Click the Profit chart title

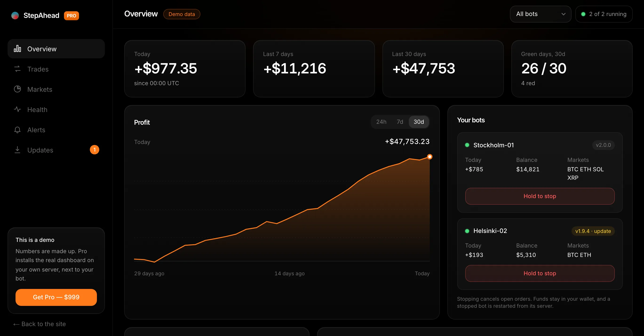tap(142, 123)
